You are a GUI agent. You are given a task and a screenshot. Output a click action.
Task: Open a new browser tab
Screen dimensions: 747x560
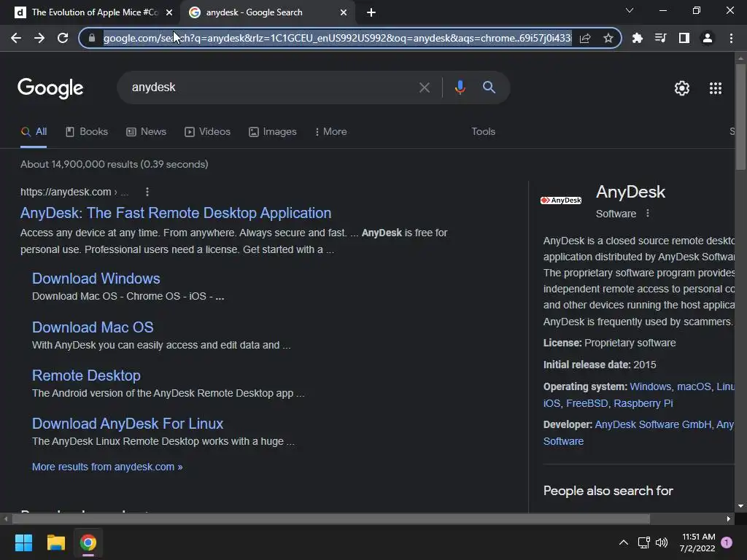coord(371,12)
